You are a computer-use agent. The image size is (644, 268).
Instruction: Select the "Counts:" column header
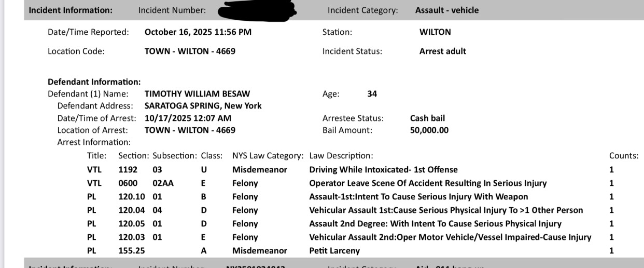coord(623,155)
